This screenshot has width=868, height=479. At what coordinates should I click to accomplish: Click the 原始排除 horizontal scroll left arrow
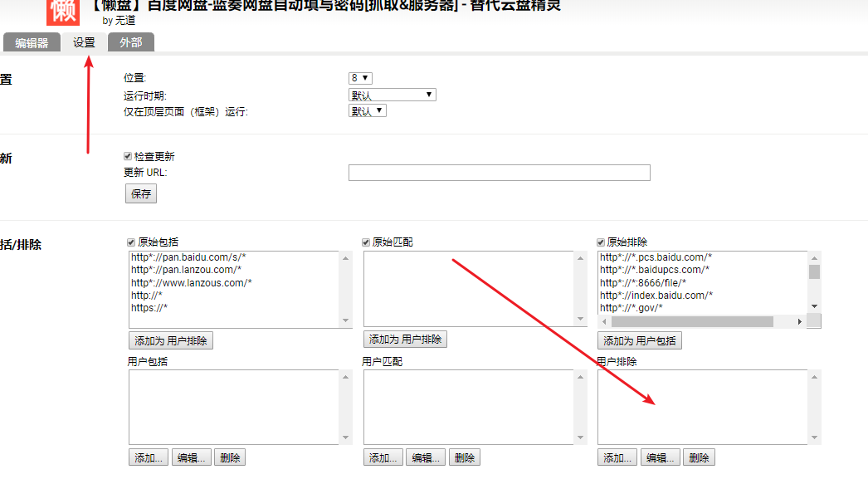(604, 322)
